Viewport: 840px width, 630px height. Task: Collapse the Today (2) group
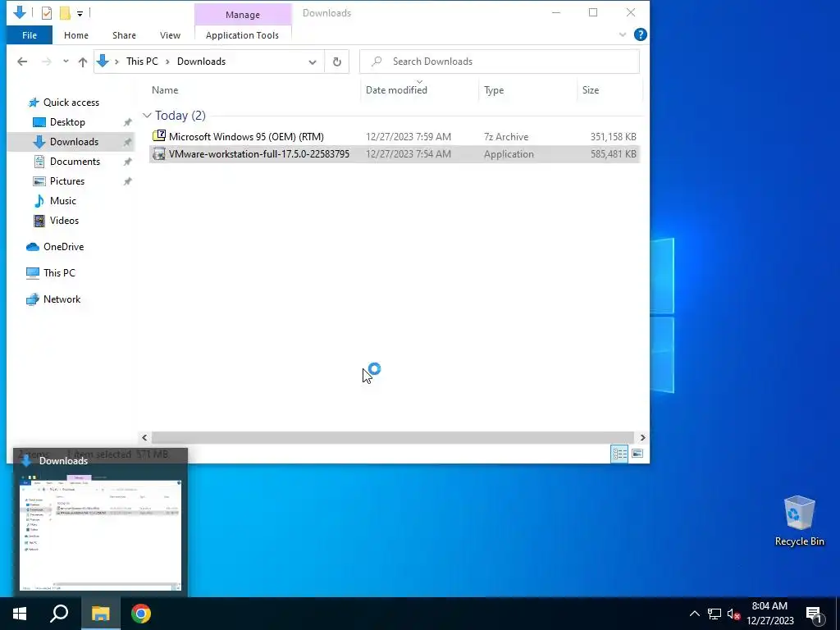(x=147, y=116)
